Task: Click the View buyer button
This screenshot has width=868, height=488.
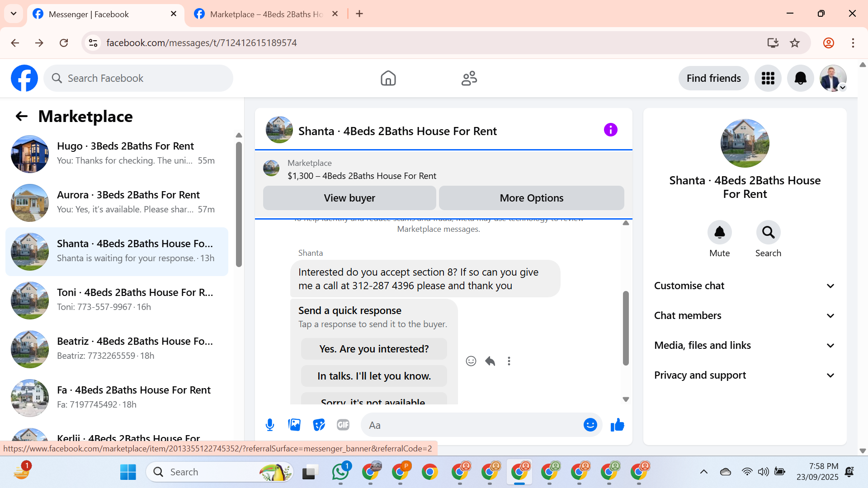Action: point(349,198)
